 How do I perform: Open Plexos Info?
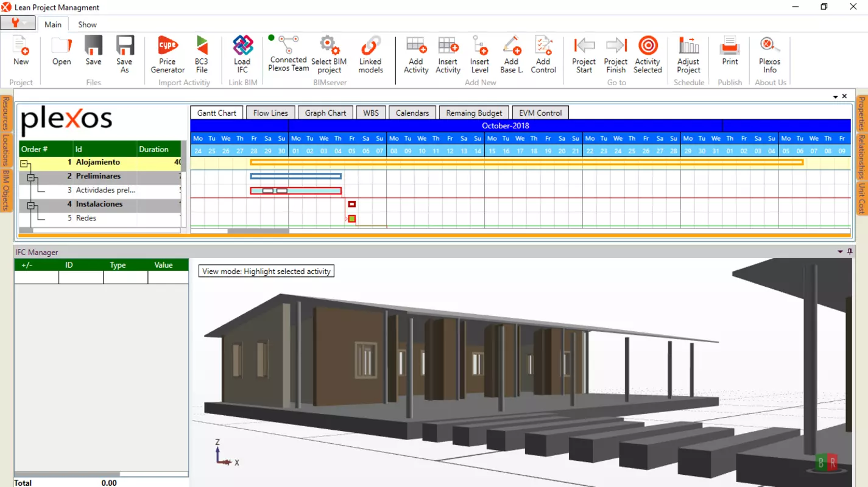coord(770,54)
